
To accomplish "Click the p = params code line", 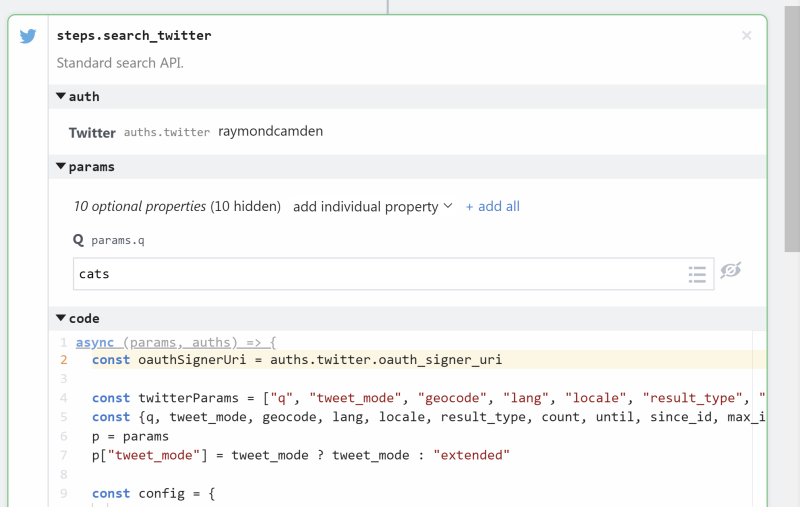I will [130, 437].
